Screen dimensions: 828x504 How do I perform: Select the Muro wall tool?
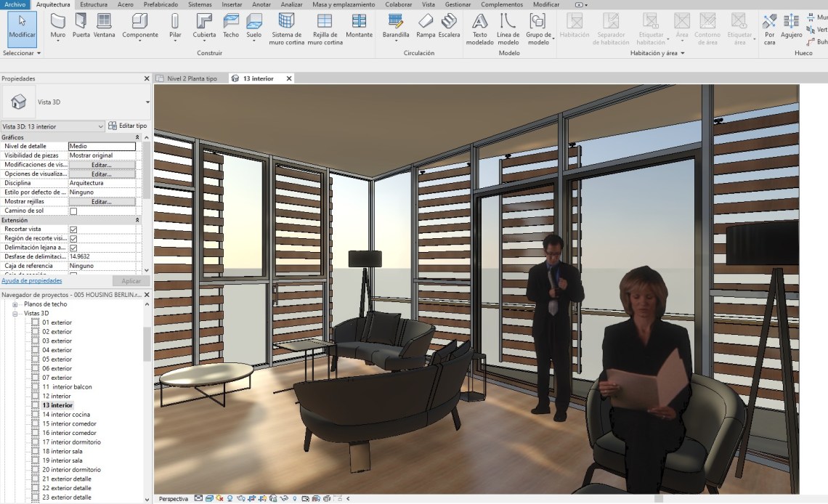point(57,25)
